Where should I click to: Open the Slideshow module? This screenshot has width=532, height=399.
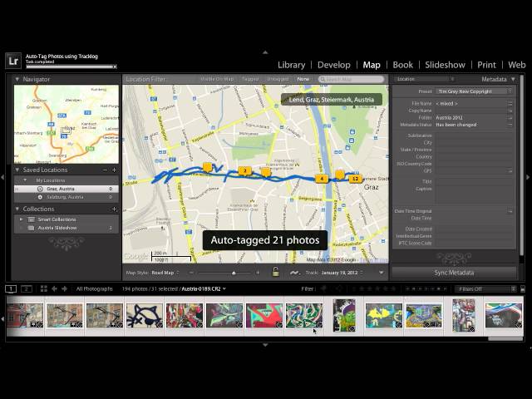445,65
